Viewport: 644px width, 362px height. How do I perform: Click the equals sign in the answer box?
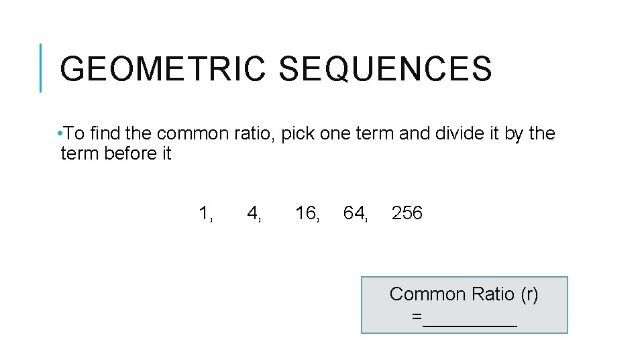417,316
